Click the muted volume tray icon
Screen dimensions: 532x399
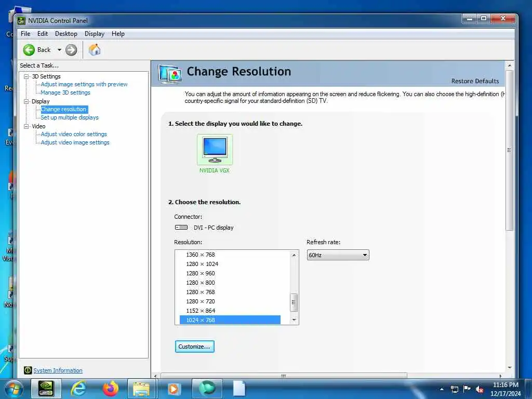pyautogui.click(x=480, y=390)
